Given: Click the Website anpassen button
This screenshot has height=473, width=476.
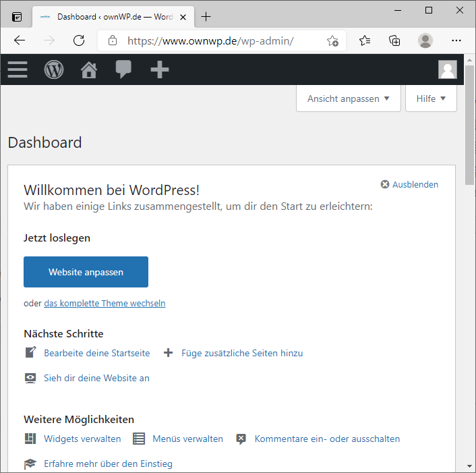Looking at the screenshot, I should pyautogui.click(x=86, y=272).
